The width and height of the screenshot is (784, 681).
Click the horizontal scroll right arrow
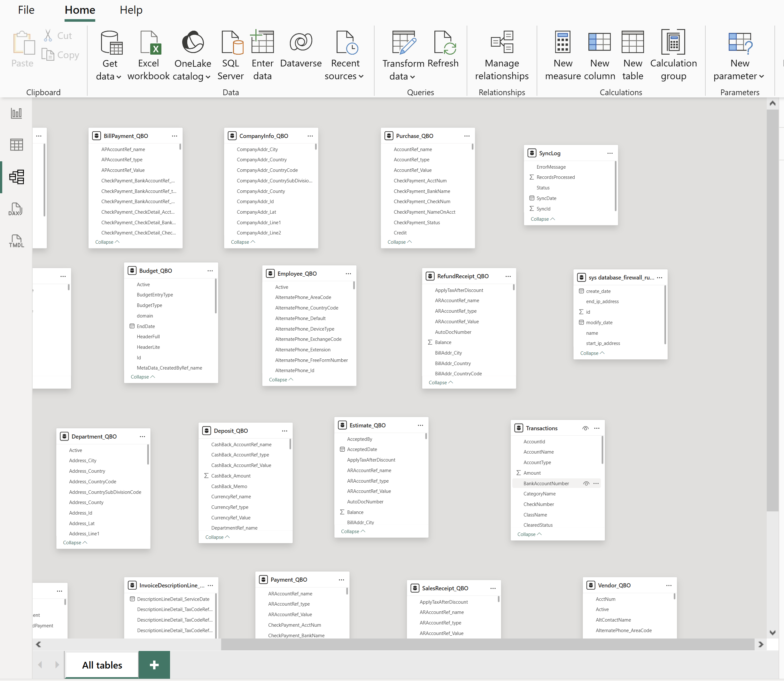[760, 645]
